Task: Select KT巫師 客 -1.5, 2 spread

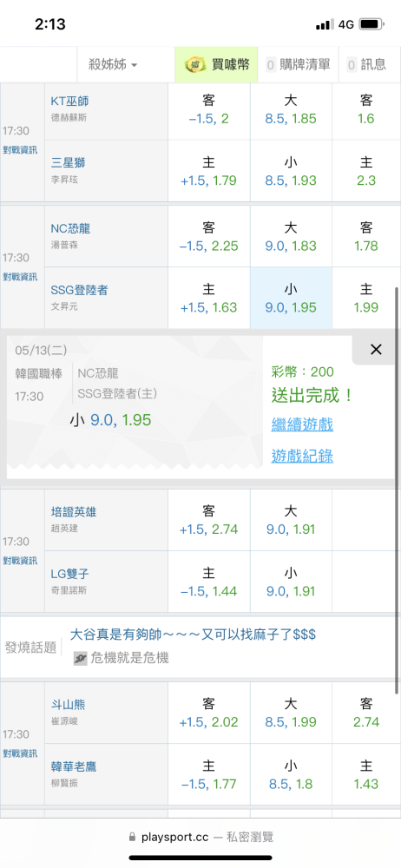Action: pos(209,109)
